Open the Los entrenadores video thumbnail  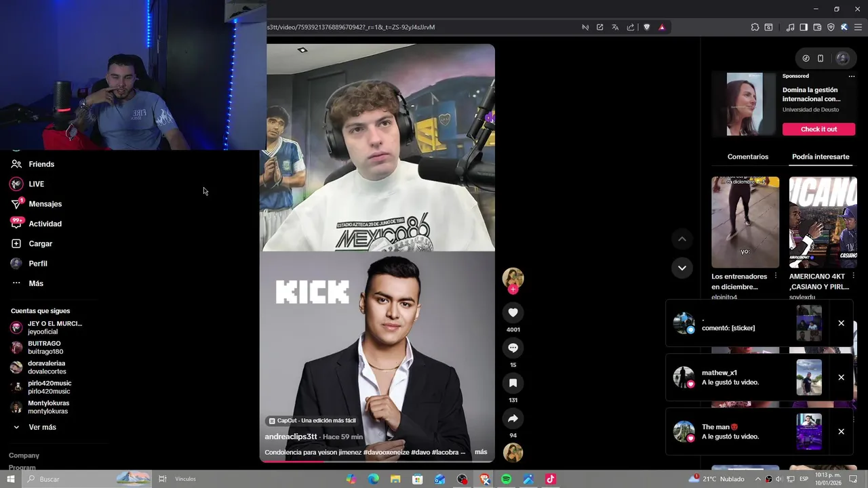point(745,222)
